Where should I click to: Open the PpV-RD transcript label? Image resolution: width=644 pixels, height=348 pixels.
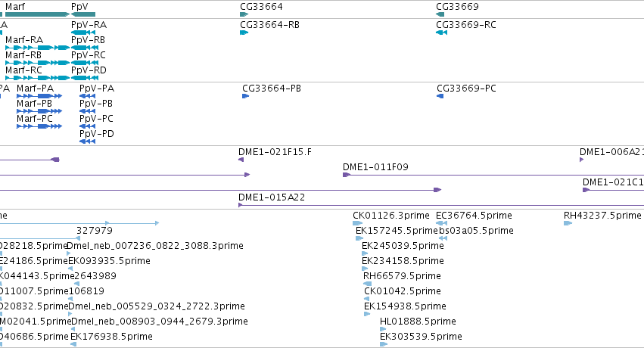click(89, 70)
